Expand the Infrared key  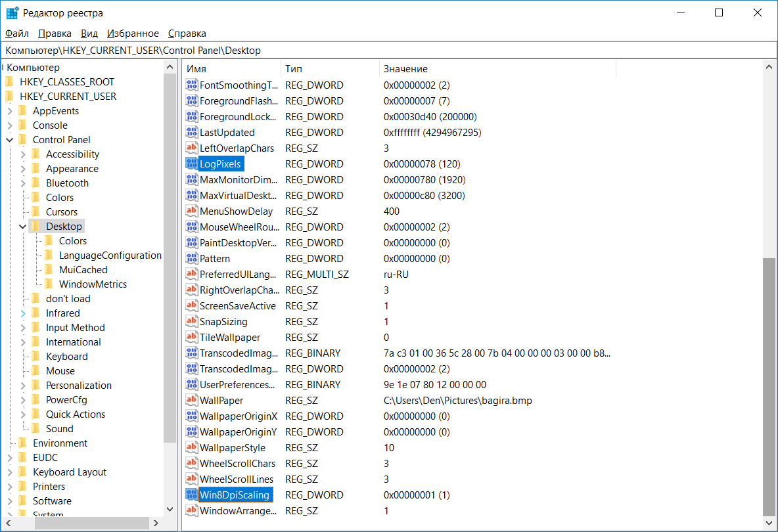(23, 313)
